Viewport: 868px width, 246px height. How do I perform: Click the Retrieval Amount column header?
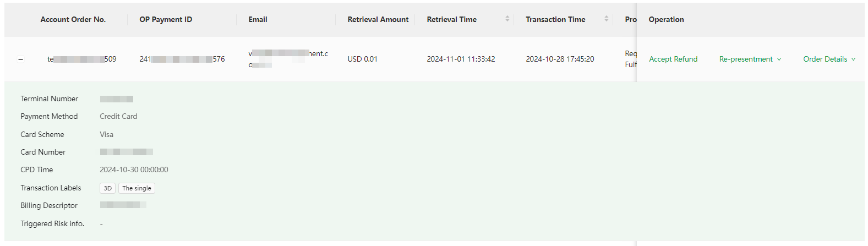378,19
